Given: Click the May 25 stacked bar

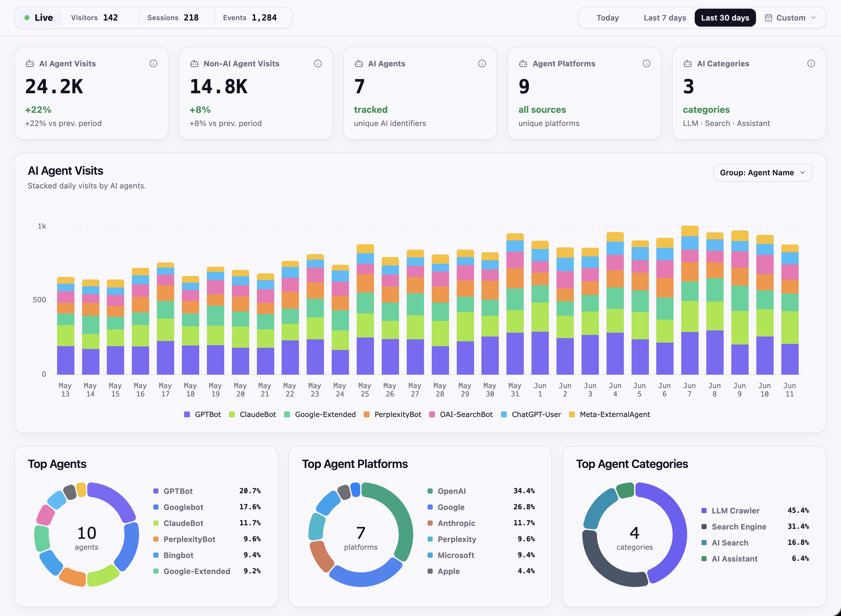Looking at the screenshot, I should [x=365, y=310].
